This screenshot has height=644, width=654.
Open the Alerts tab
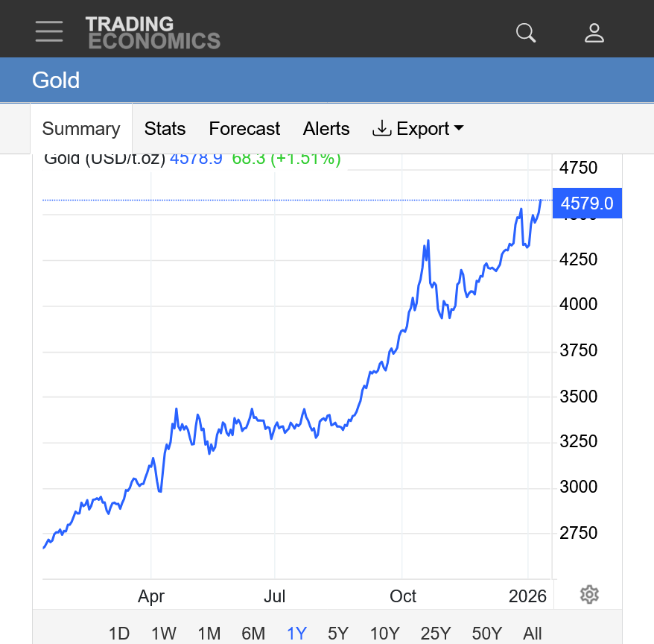(326, 128)
